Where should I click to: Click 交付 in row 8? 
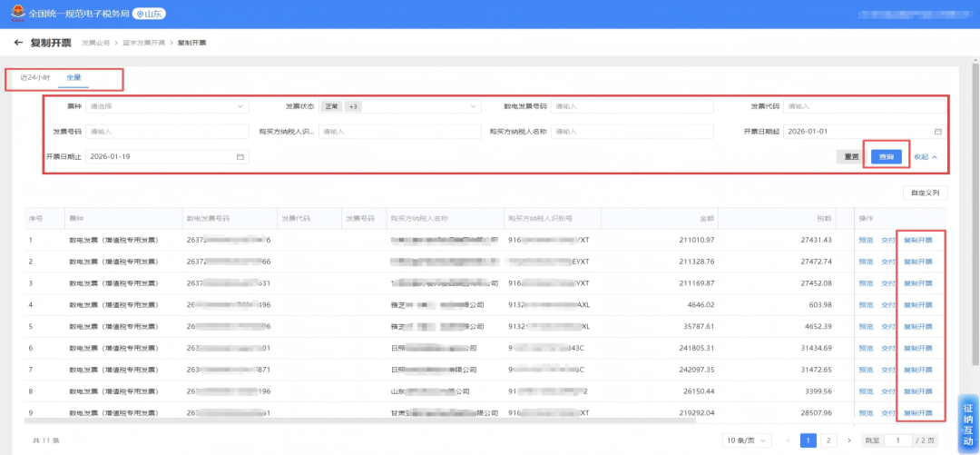tap(888, 391)
